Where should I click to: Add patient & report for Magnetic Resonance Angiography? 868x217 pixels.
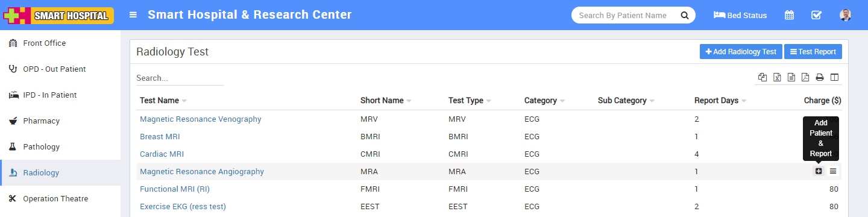pos(819,171)
